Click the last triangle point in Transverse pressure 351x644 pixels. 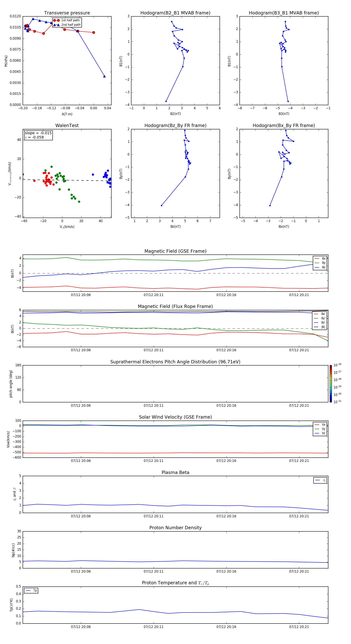coord(105,76)
